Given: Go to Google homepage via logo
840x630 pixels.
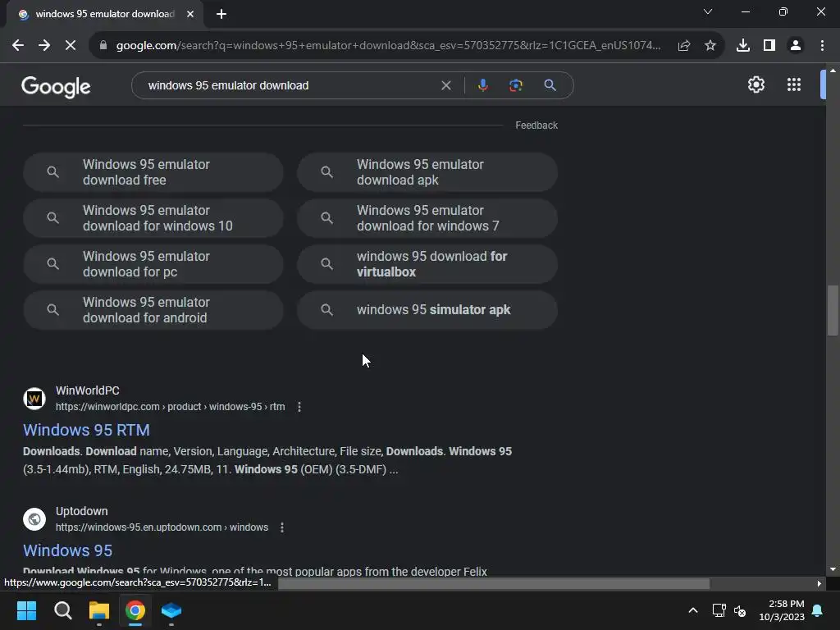Looking at the screenshot, I should tap(56, 86).
